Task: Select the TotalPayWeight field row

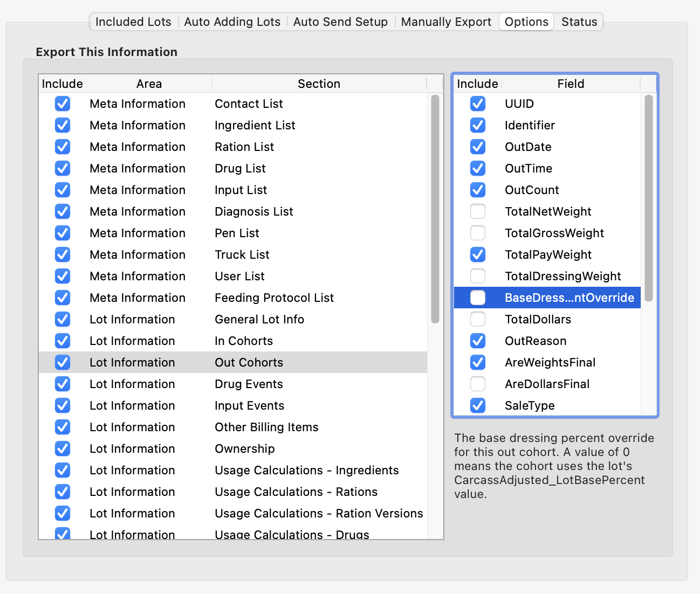Action: pos(547,254)
